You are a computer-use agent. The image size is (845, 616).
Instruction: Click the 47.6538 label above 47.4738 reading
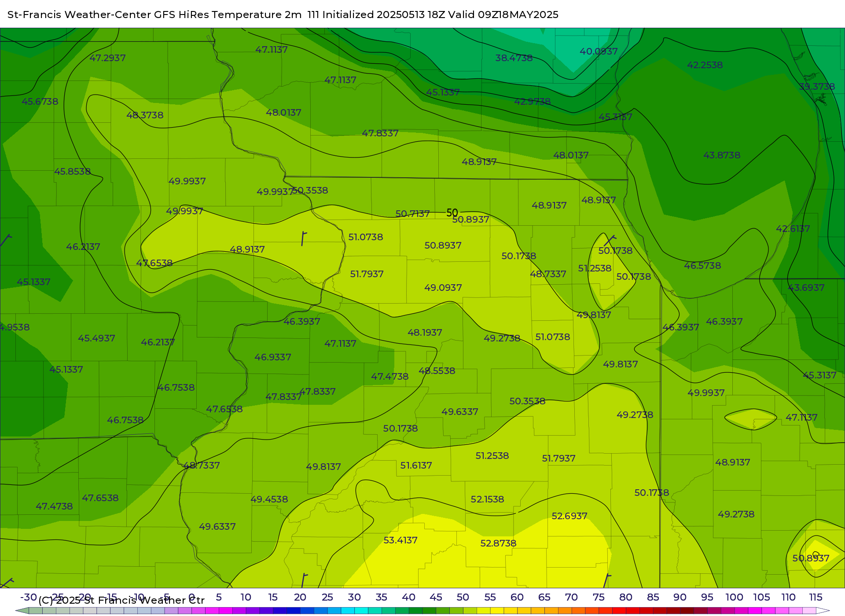point(100,498)
